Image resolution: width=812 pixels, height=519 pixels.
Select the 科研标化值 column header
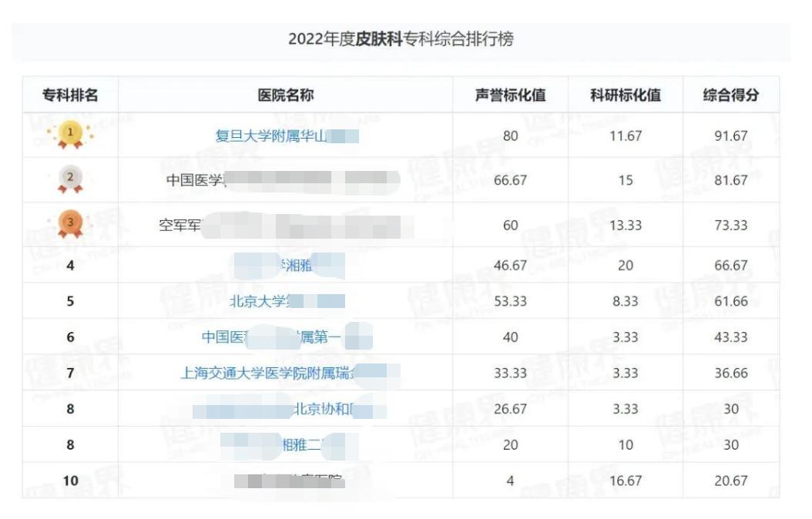tap(626, 95)
